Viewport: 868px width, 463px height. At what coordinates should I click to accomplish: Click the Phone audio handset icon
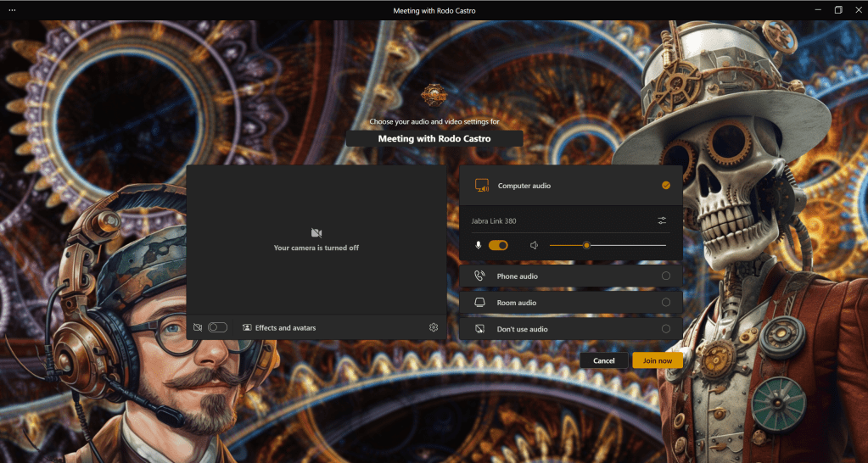pos(479,276)
